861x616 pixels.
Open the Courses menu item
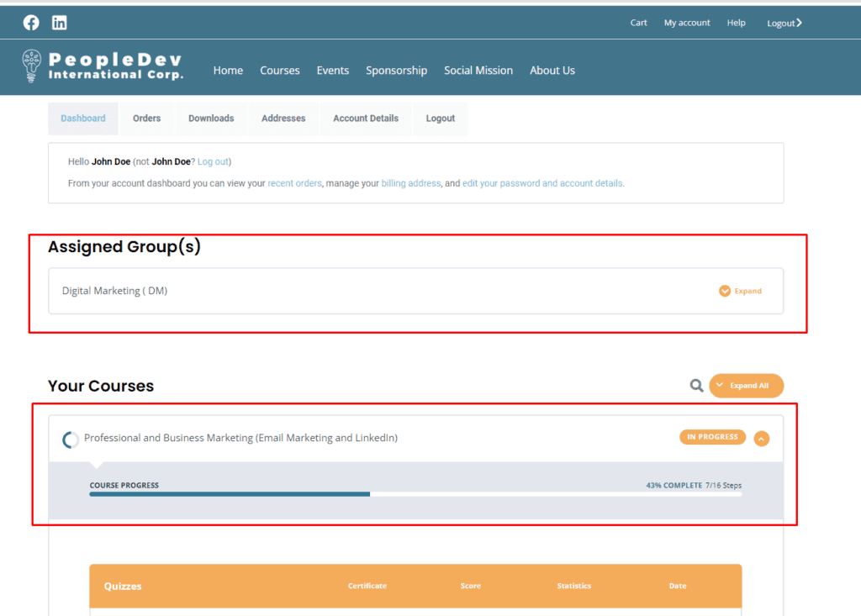coord(279,71)
